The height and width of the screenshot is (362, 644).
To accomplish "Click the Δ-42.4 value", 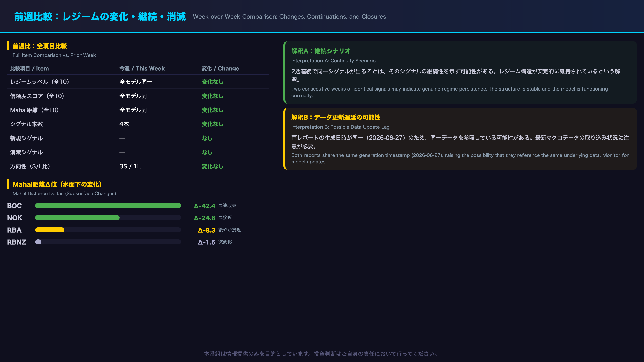I will (x=205, y=206).
